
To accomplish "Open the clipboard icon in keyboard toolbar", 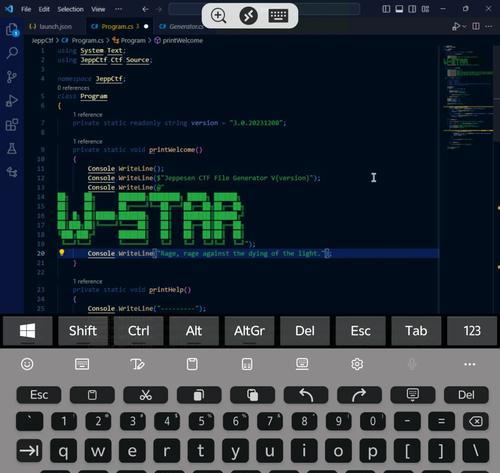I will [x=192, y=364].
